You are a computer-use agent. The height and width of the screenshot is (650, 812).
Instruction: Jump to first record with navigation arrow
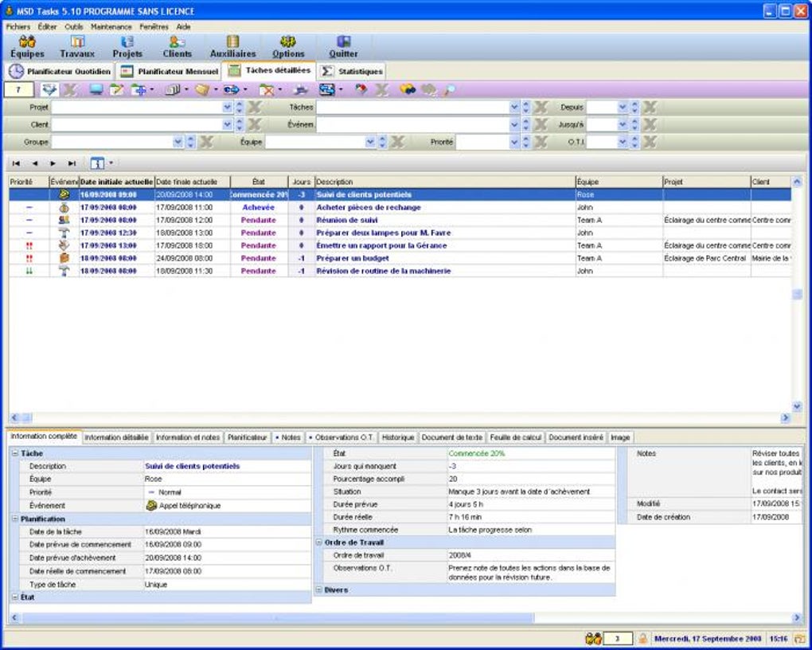pyautogui.click(x=16, y=163)
